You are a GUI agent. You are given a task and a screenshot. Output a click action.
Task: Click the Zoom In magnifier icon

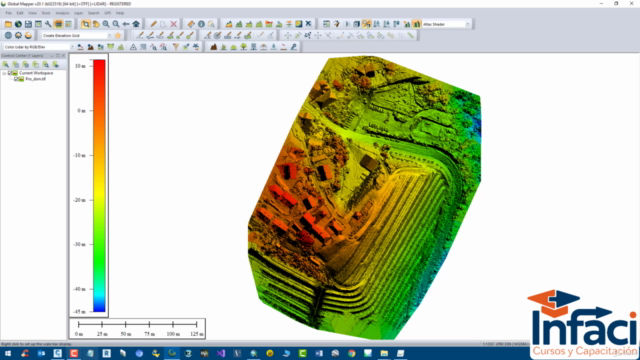[106, 24]
